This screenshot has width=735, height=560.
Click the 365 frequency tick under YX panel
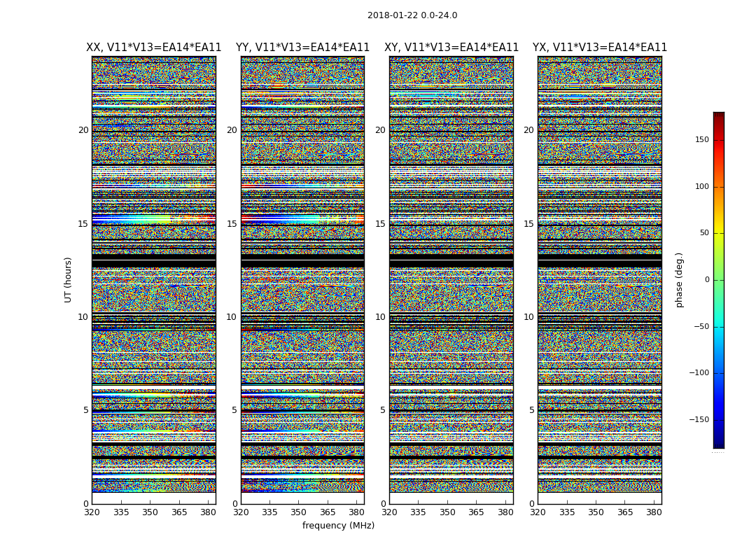click(625, 512)
